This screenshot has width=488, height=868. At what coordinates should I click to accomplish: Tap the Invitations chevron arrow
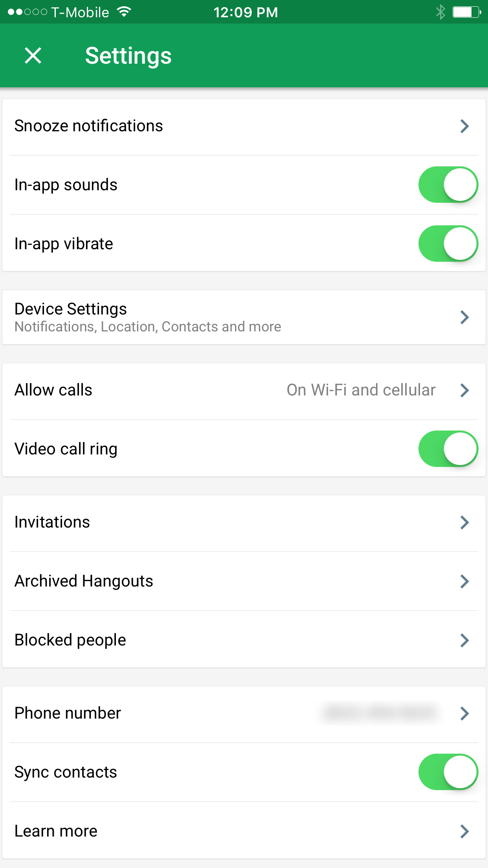click(x=465, y=522)
